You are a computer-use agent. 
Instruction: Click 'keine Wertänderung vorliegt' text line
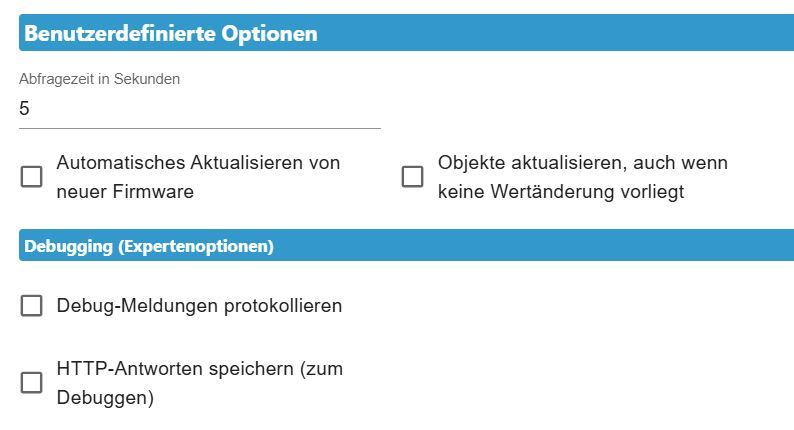[560, 192]
